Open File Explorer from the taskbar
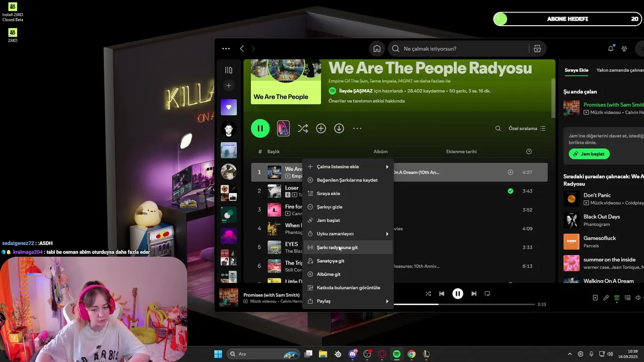The width and height of the screenshot is (644, 362). click(x=323, y=354)
